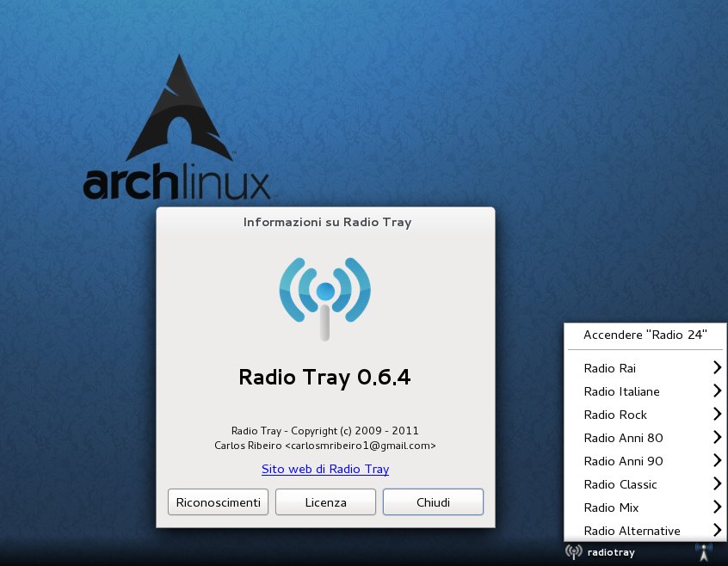
Task: Click the Copyright (c) 2009 - 2011 line
Action: (x=325, y=431)
